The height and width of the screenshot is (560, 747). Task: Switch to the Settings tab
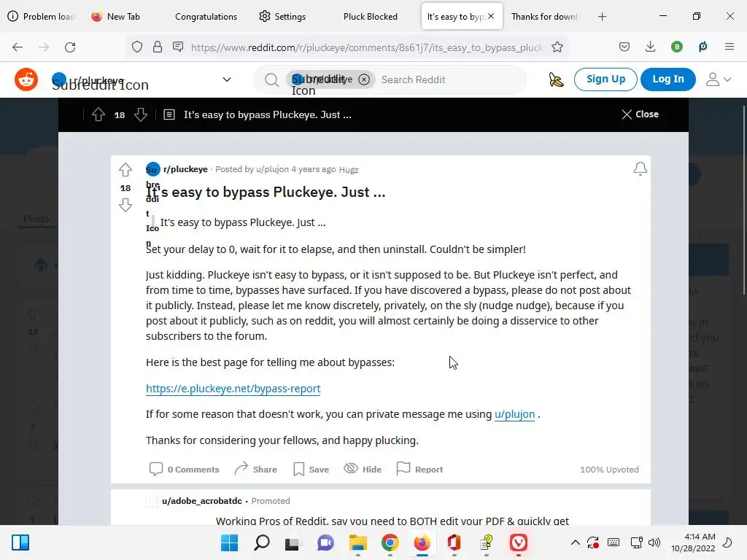pos(283,17)
